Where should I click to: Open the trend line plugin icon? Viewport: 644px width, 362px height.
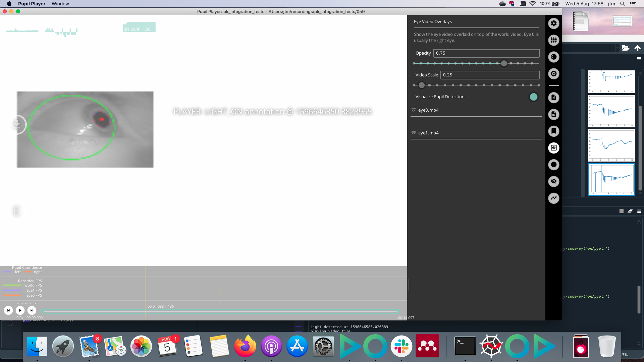point(554,198)
